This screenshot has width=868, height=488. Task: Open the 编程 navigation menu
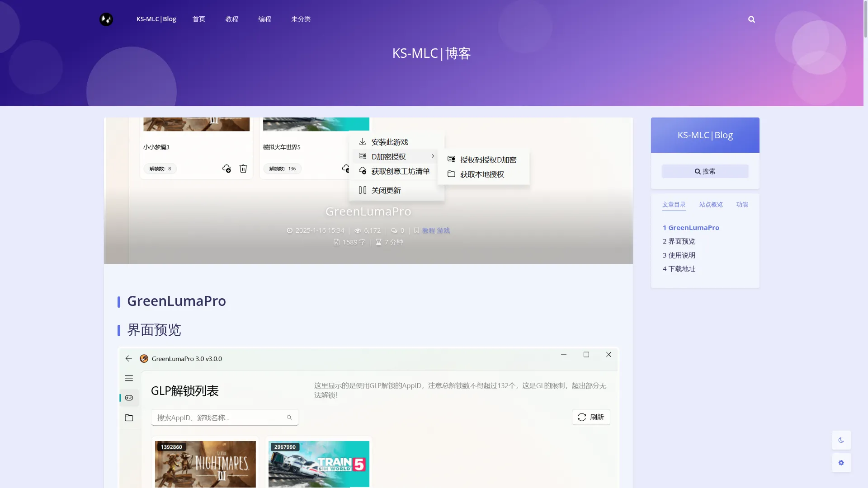click(x=264, y=19)
